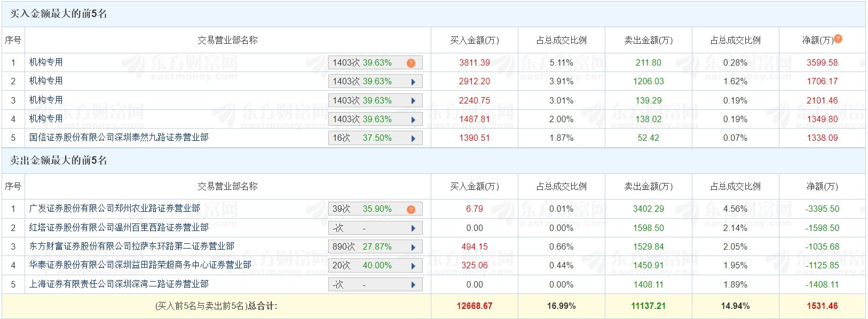Open arrow for 国信证券深圳泰然九路 16次 stats

(x=413, y=138)
